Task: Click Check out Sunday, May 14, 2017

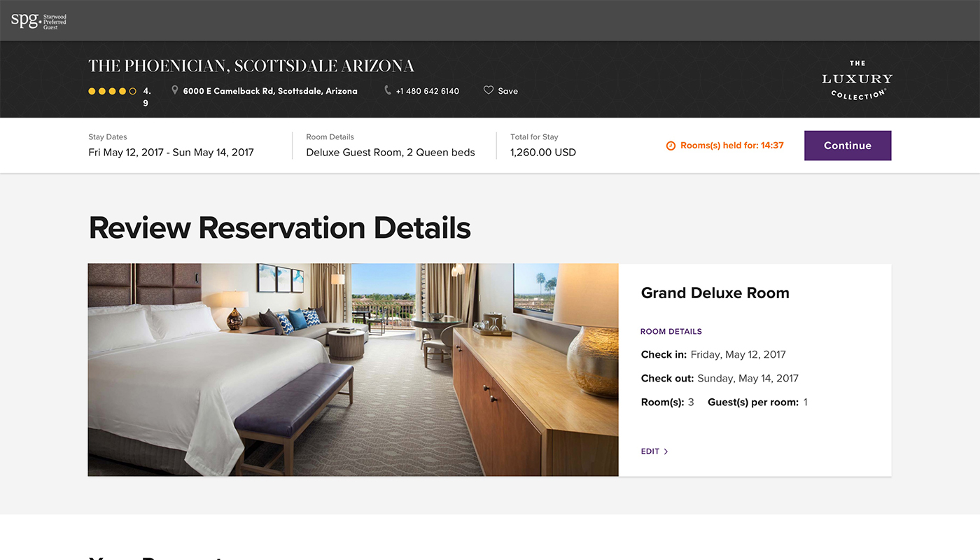Action: point(720,379)
